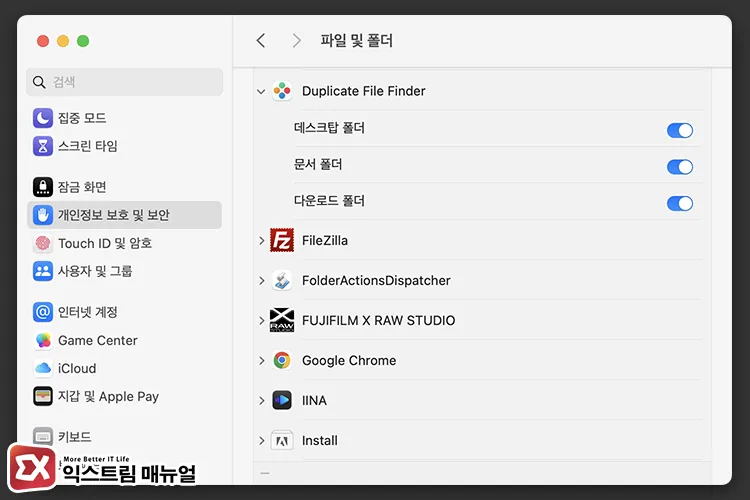The height and width of the screenshot is (500, 750).
Task: Expand the FileZilla permissions
Action: click(262, 240)
